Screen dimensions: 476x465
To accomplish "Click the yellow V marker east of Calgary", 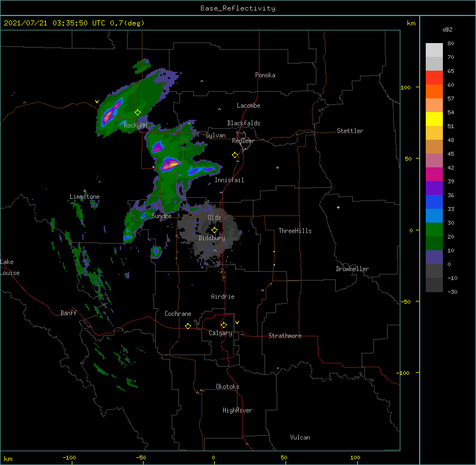I will [x=237, y=323].
